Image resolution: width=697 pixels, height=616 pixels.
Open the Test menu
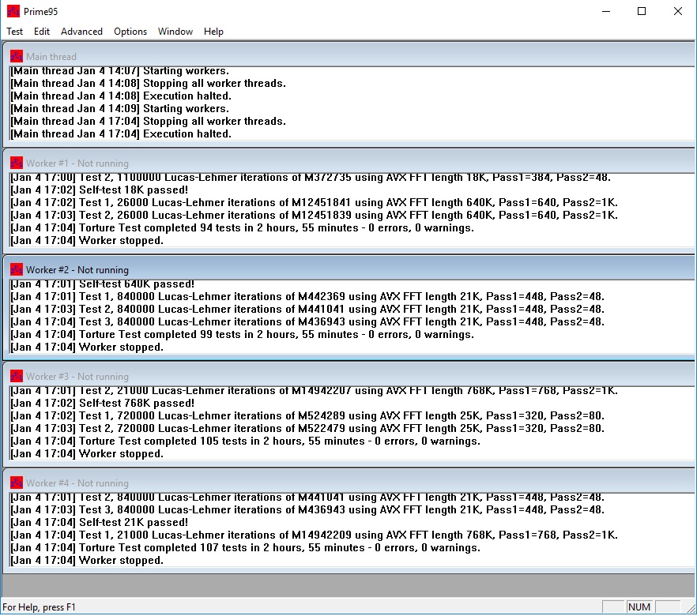coord(15,32)
